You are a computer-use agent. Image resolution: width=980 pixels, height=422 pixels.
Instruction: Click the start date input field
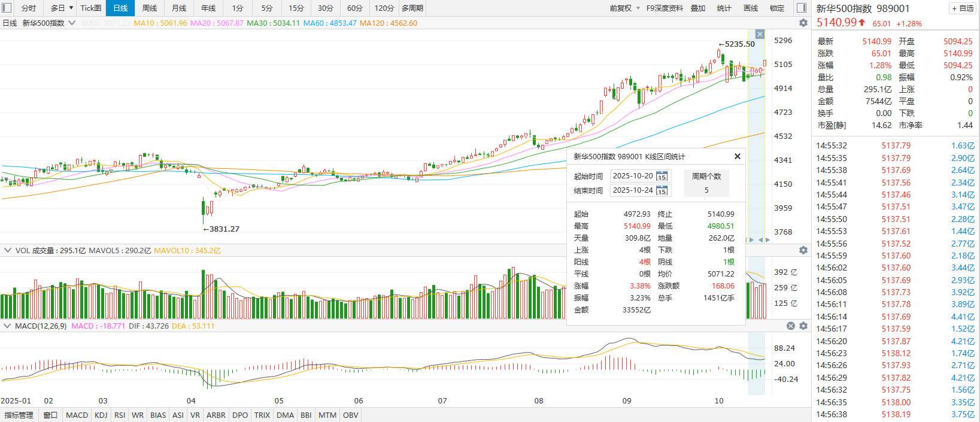(633, 176)
